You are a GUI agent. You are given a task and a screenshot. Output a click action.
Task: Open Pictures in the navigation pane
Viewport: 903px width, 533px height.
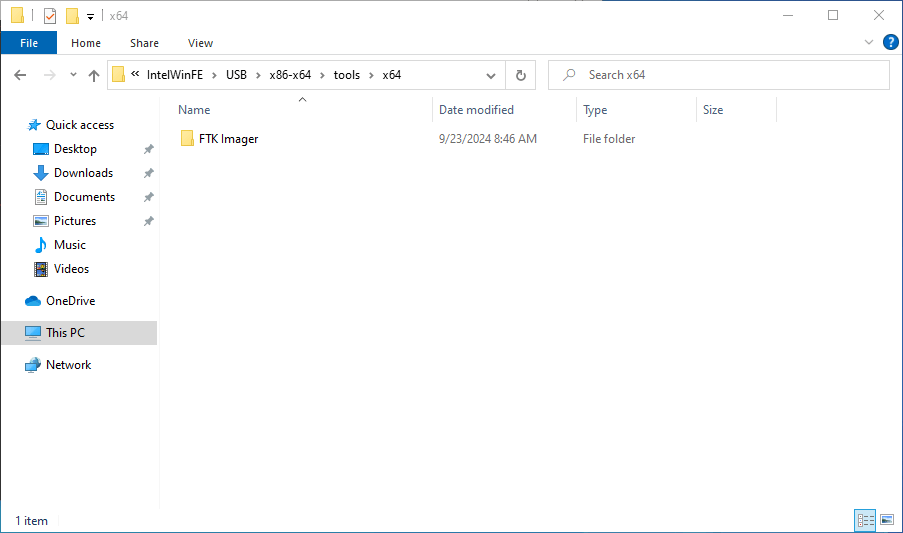click(x=75, y=221)
